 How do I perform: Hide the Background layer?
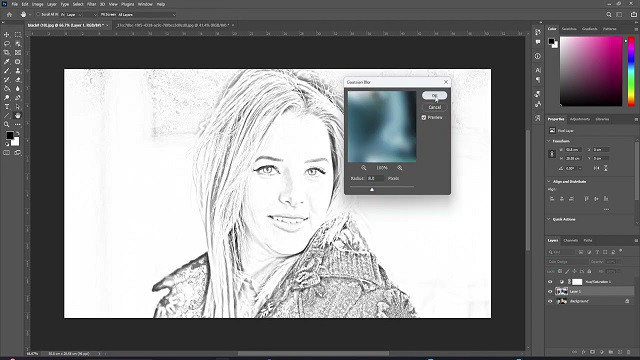click(x=550, y=301)
